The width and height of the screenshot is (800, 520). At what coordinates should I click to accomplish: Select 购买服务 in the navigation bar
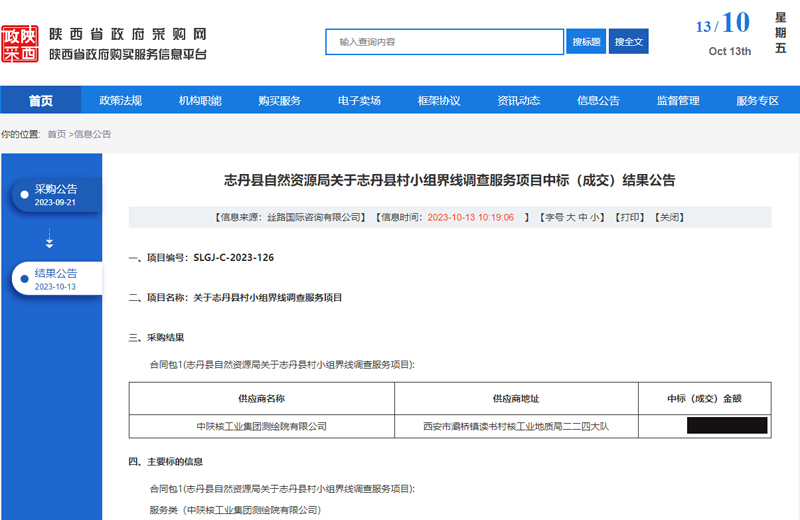279,100
